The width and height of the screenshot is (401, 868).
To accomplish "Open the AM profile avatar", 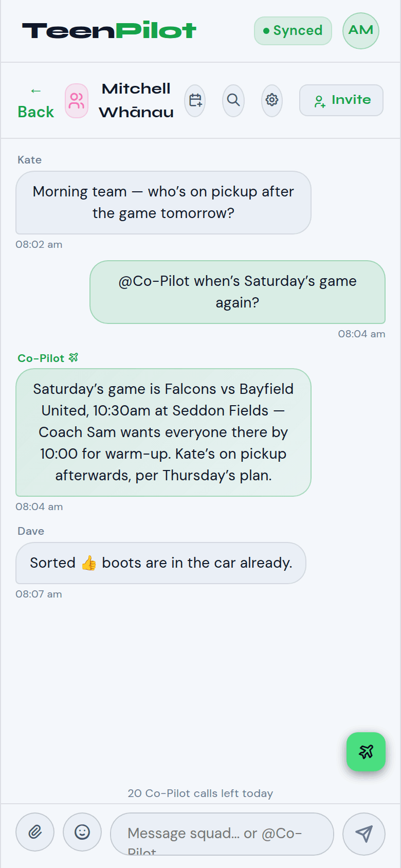I will click(x=361, y=31).
